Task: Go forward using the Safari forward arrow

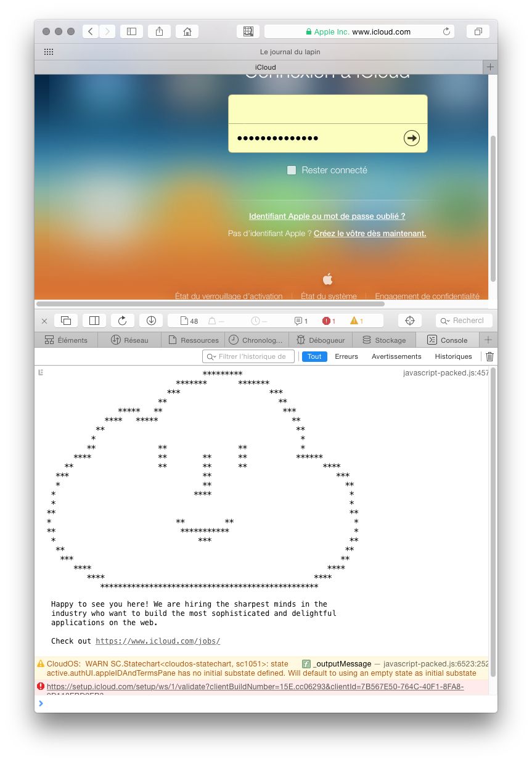Action: [x=107, y=31]
